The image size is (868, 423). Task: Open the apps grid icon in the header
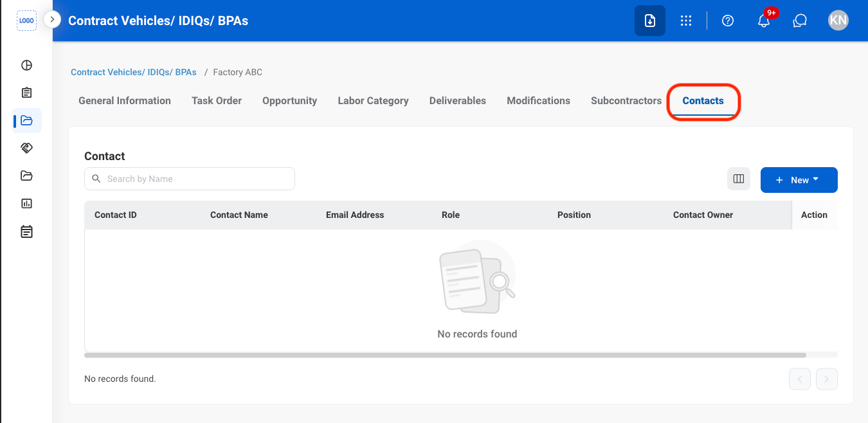click(686, 21)
